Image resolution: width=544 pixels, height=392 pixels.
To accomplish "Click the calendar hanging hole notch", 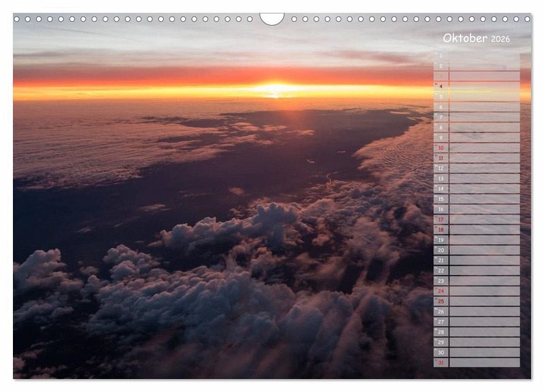I will [x=271, y=18].
